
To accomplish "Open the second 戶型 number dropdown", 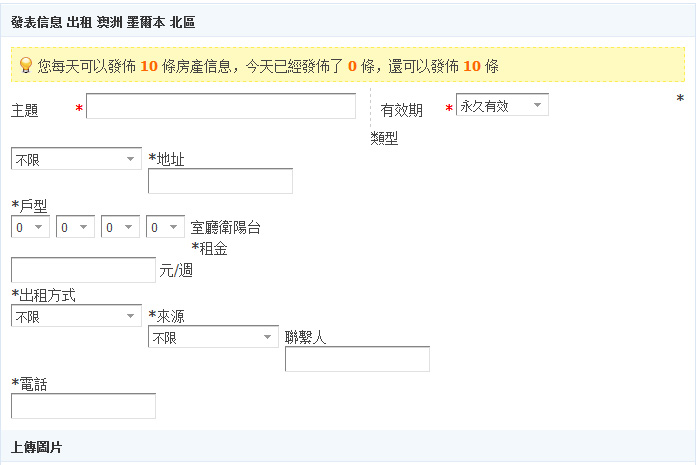I will [76, 228].
